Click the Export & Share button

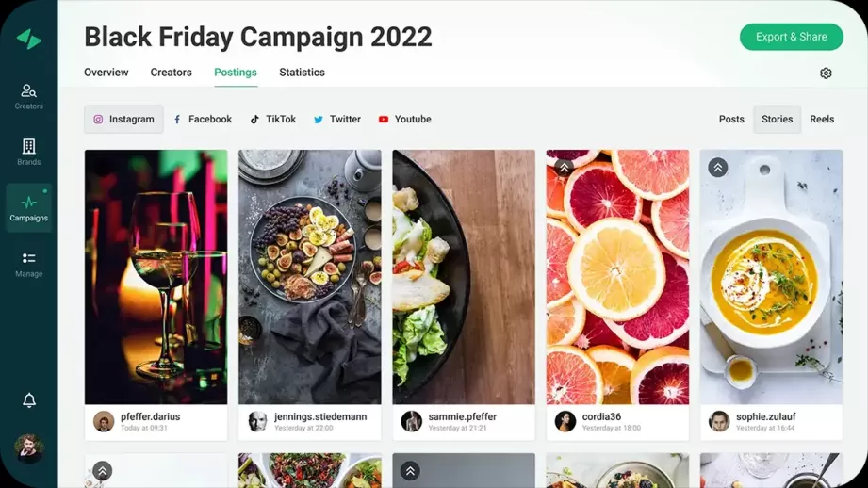click(791, 37)
